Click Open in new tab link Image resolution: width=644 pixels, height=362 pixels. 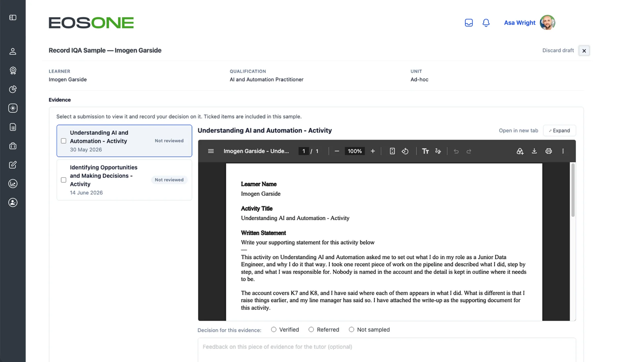coord(518,131)
